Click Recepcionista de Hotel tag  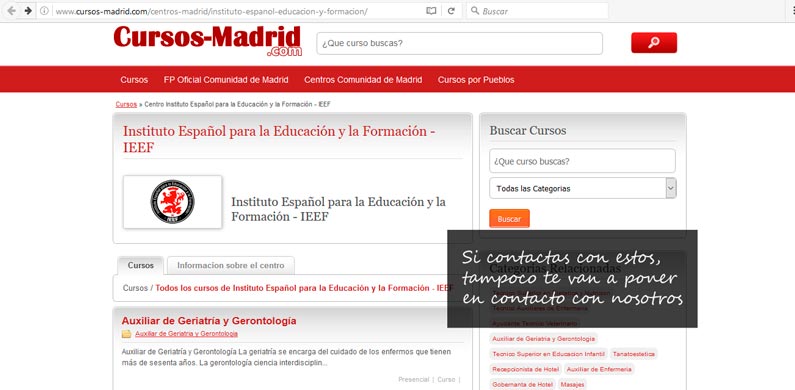pyautogui.click(x=525, y=369)
